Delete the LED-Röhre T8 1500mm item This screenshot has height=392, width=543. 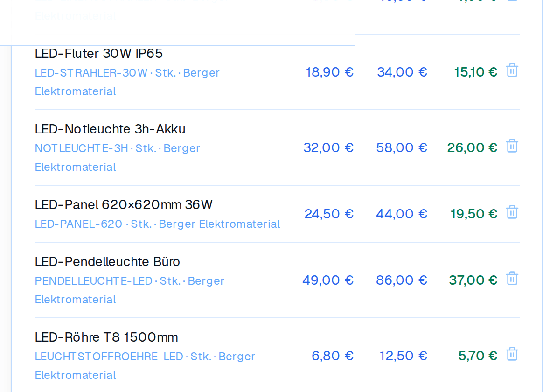point(512,354)
